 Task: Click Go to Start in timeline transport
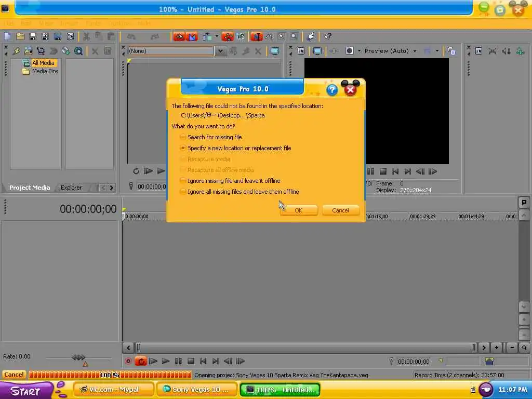pyautogui.click(x=203, y=362)
